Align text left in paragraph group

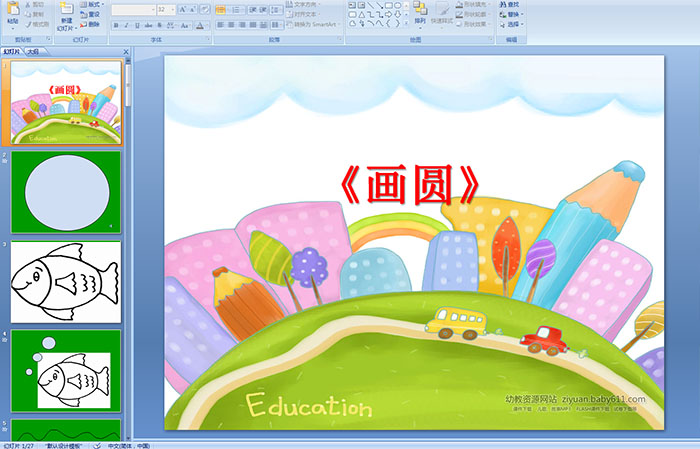coord(220,25)
